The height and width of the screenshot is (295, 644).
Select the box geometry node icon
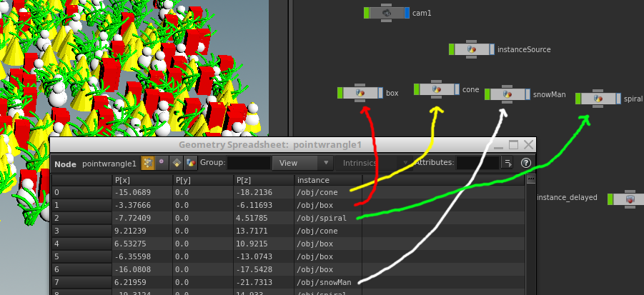(x=360, y=93)
